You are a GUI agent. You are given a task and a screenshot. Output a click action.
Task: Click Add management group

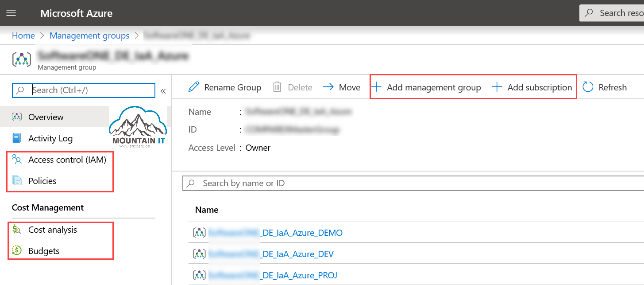(427, 87)
